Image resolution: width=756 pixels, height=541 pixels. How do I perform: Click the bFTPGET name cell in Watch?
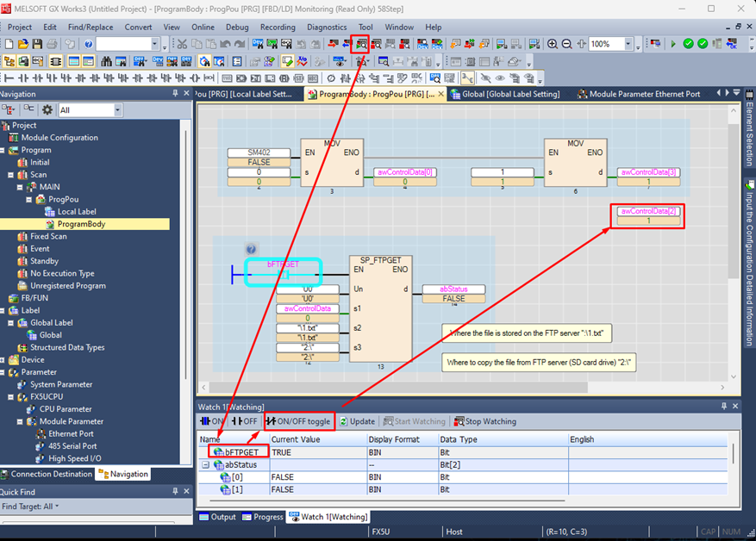(239, 452)
